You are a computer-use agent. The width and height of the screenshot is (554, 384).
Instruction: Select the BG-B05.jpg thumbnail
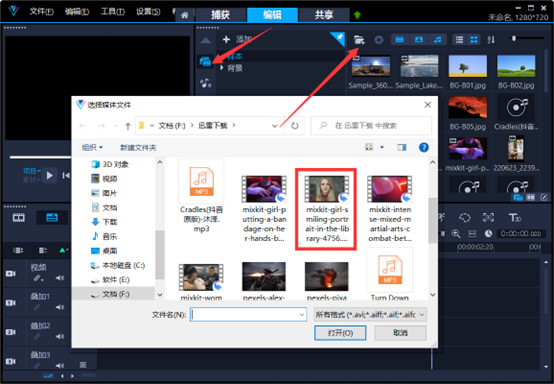pos(467,108)
